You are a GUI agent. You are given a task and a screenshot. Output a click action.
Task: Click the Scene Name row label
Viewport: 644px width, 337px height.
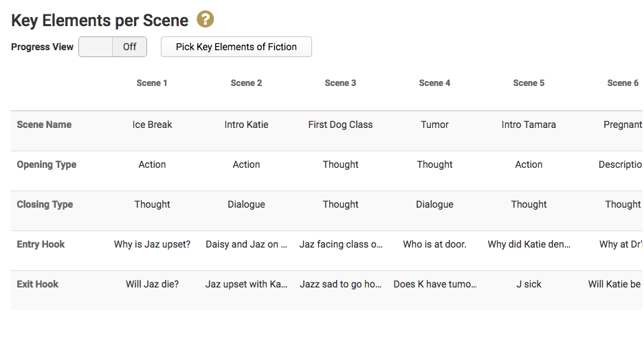coord(44,124)
